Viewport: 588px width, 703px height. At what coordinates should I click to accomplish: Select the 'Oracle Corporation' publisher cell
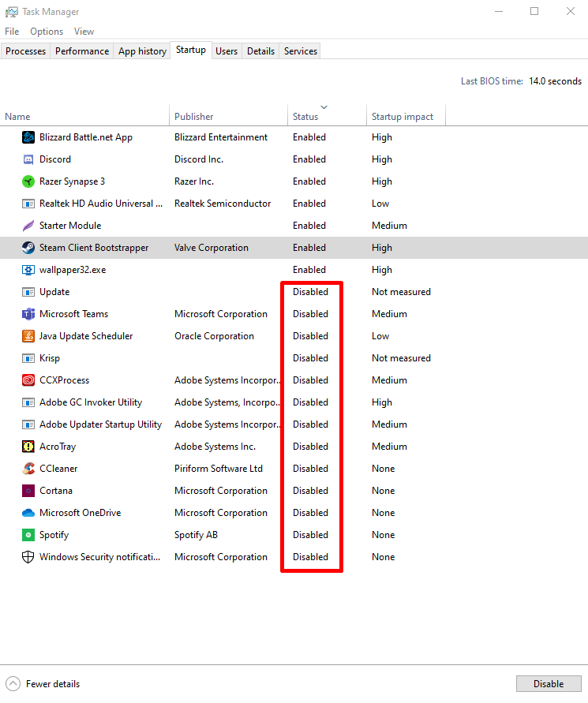[214, 336]
